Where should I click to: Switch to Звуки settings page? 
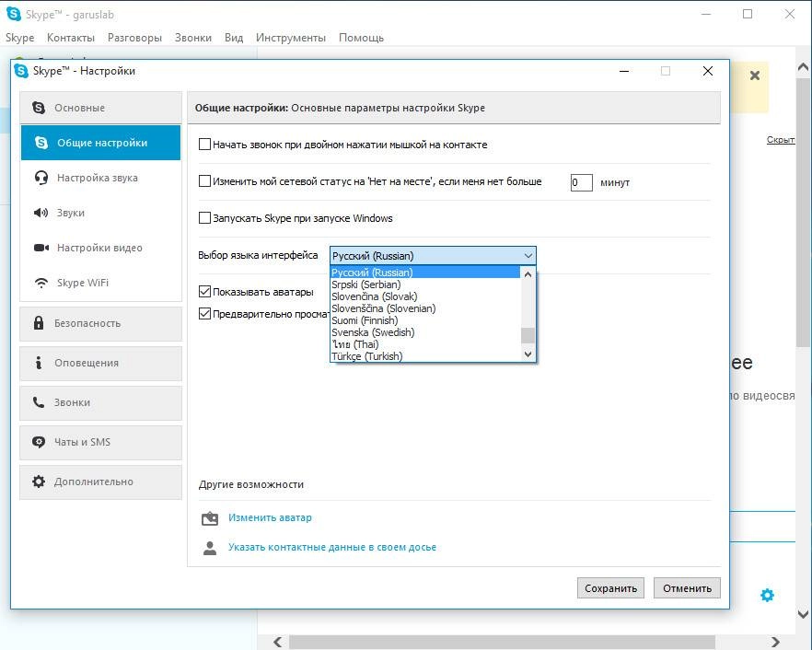[101, 213]
